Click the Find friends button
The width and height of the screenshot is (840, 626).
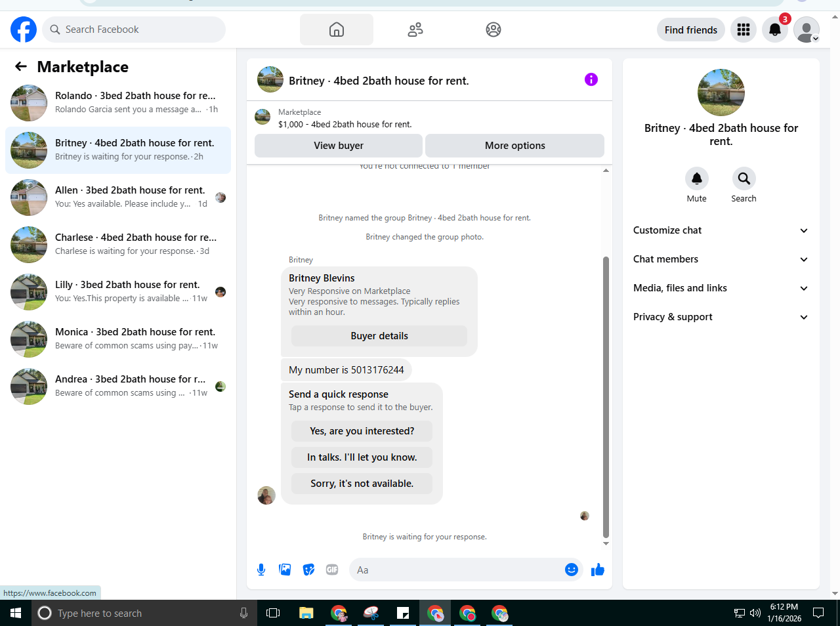pos(691,30)
